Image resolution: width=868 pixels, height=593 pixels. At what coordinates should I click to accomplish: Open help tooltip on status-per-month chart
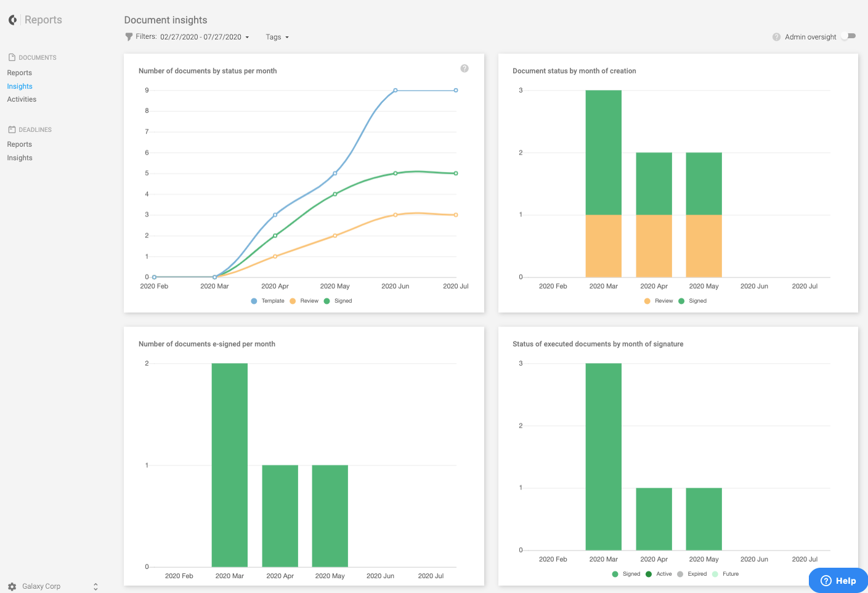point(464,68)
